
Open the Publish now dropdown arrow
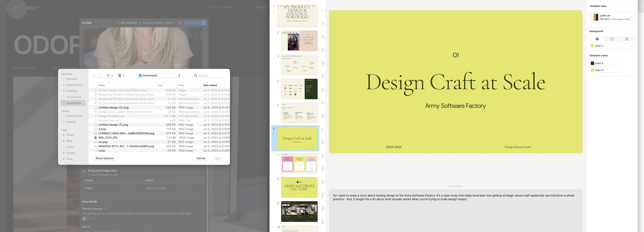point(204,23)
